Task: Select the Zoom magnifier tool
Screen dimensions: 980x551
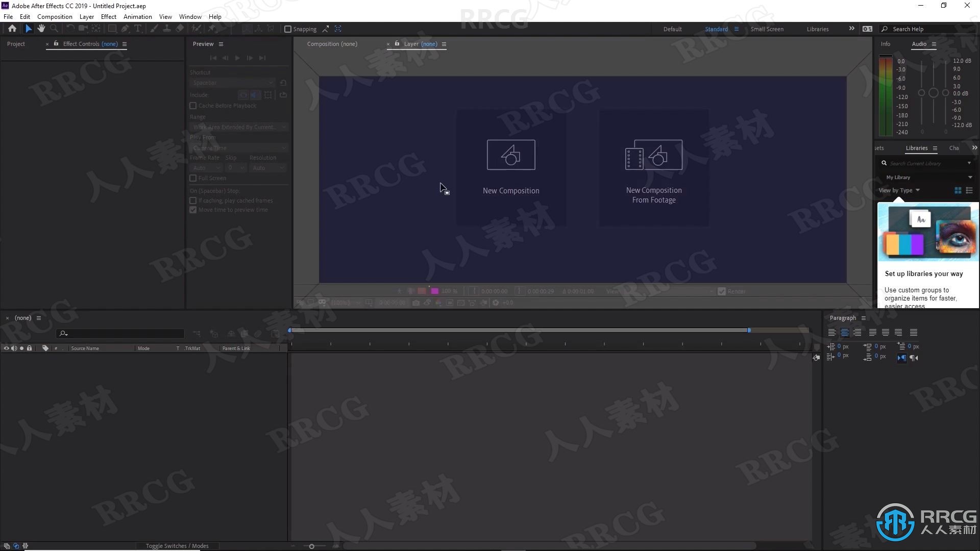Action: tap(54, 29)
